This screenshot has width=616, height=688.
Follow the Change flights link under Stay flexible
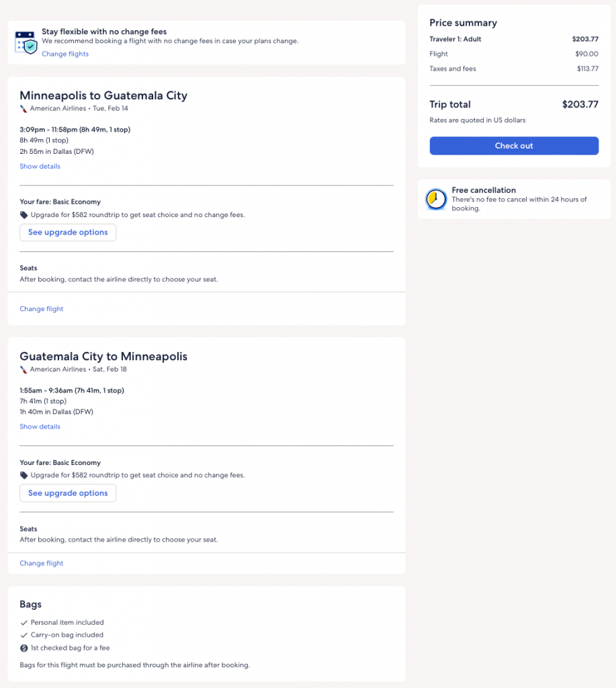point(65,54)
